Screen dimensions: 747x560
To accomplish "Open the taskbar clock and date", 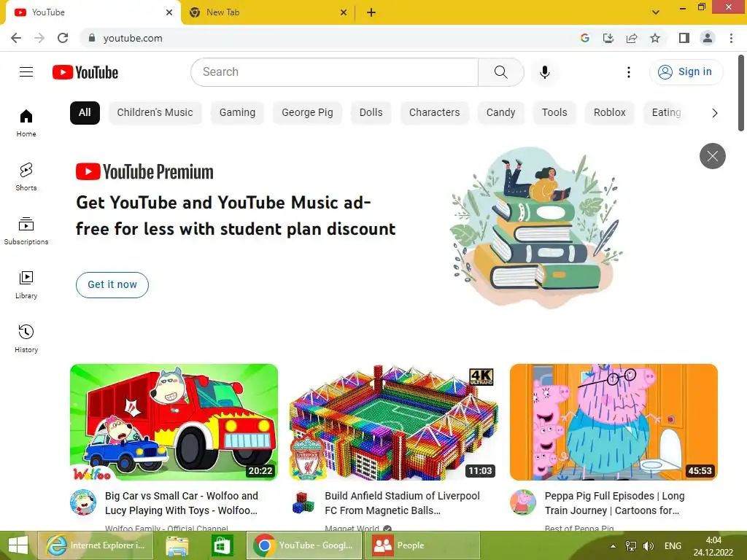I will coord(713,546).
